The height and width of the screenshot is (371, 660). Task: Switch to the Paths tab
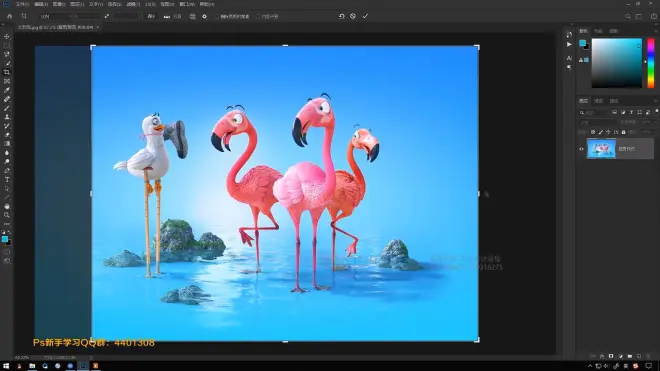(x=614, y=101)
